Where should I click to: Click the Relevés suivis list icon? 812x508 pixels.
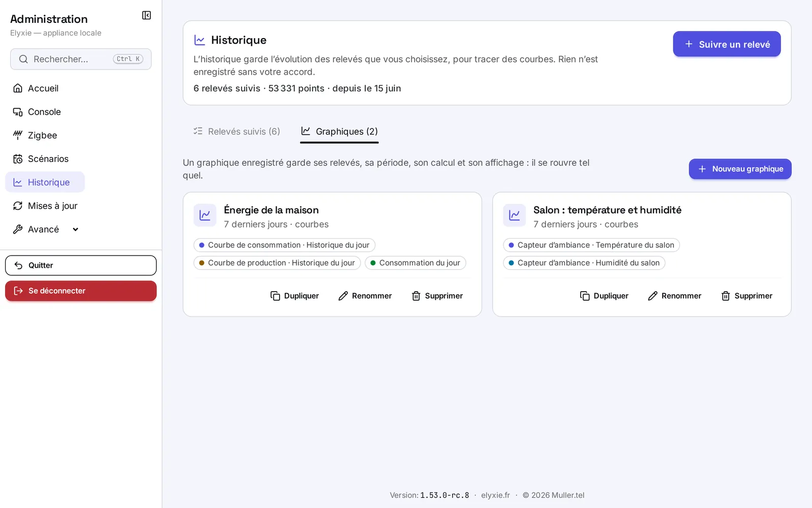[x=198, y=131]
